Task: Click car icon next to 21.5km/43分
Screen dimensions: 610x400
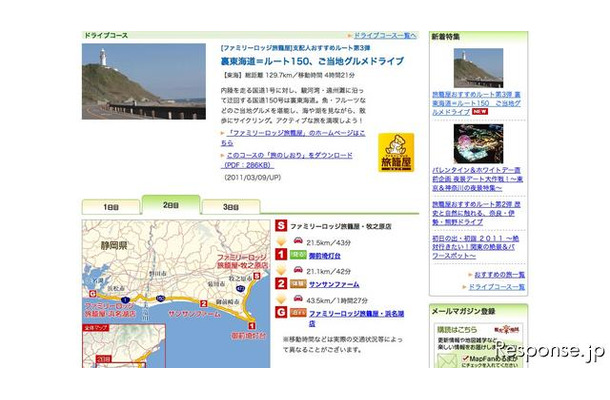Action: pyautogui.click(x=298, y=240)
